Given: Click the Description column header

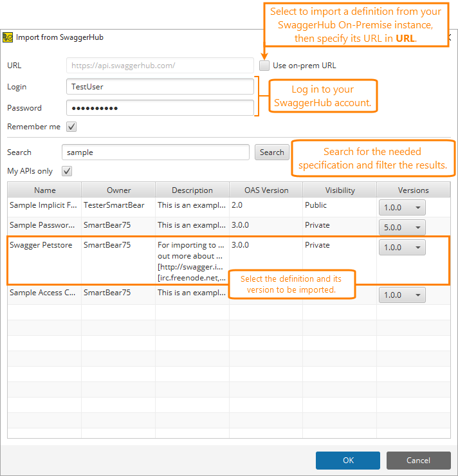Looking at the screenshot, I should tap(192, 190).
